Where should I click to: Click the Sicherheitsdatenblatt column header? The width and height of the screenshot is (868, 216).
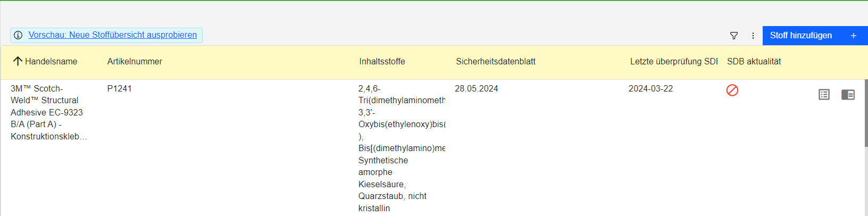tap(496, 62)
